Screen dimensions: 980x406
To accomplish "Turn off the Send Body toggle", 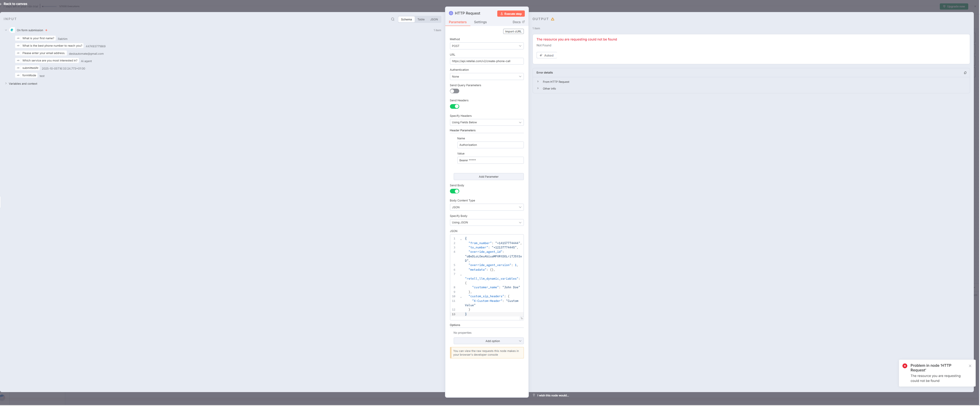I will click(x=454, y=191).
